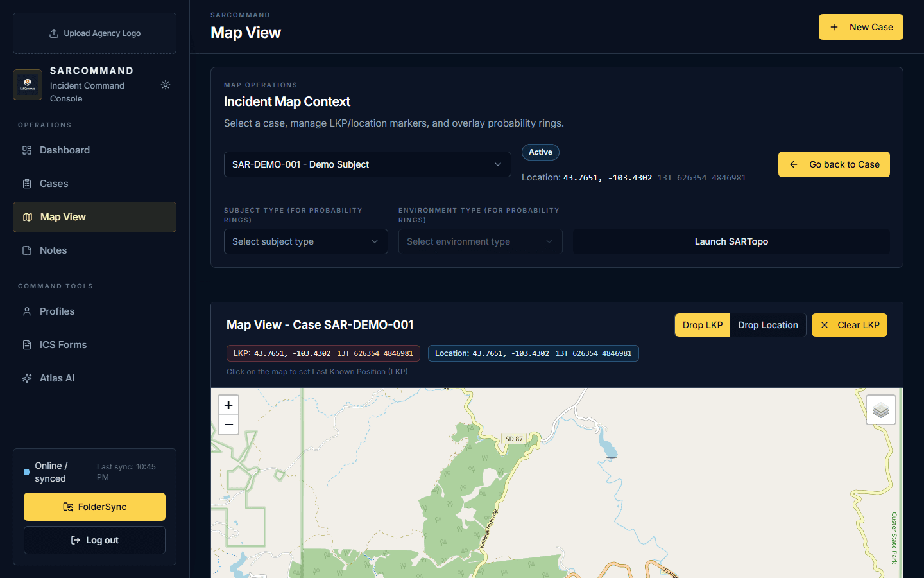The height and width of the screenshot is (578, 924).
Task: Click the ICS Forms document icon
Action: 27,345
